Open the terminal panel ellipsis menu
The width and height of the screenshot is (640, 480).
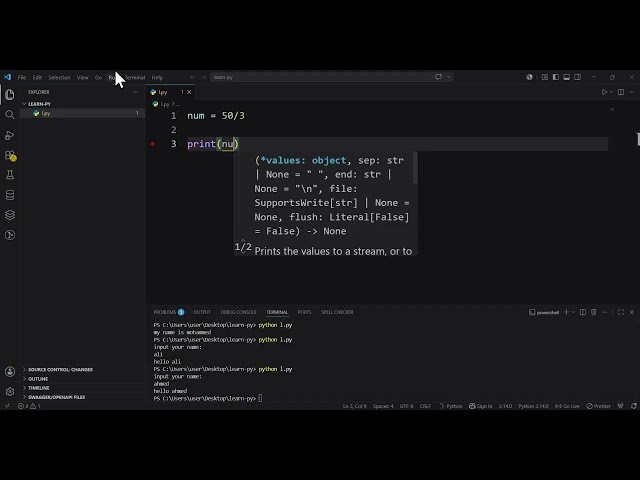pos(605,312)
